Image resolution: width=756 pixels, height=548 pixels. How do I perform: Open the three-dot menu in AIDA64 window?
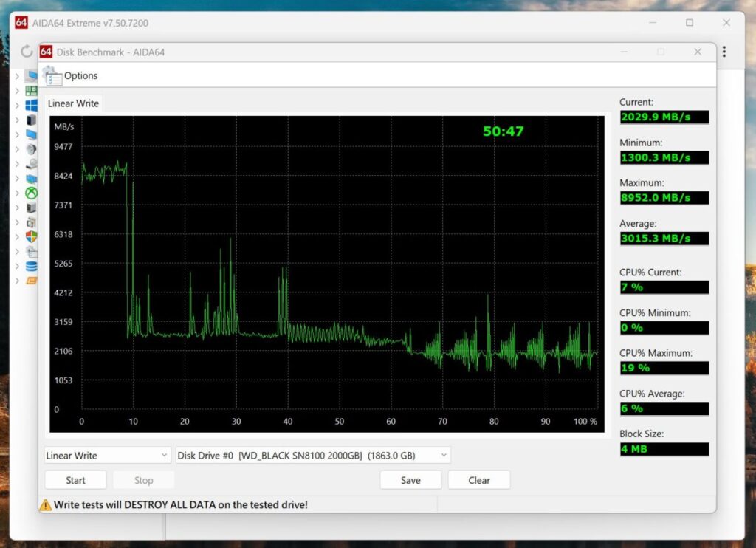724,52
